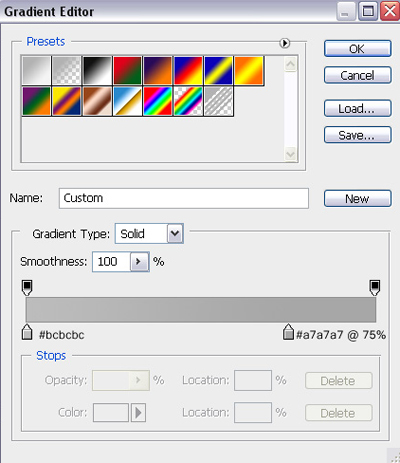Choose the rainbow spectrum gradient preset
Viewport: 400px width, 463px height.
(158, 101)
